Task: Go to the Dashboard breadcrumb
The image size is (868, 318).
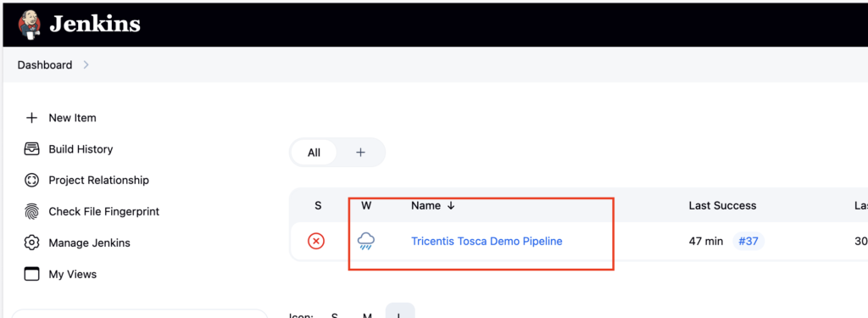Action: pyautogui.click(x=45, y=64)
